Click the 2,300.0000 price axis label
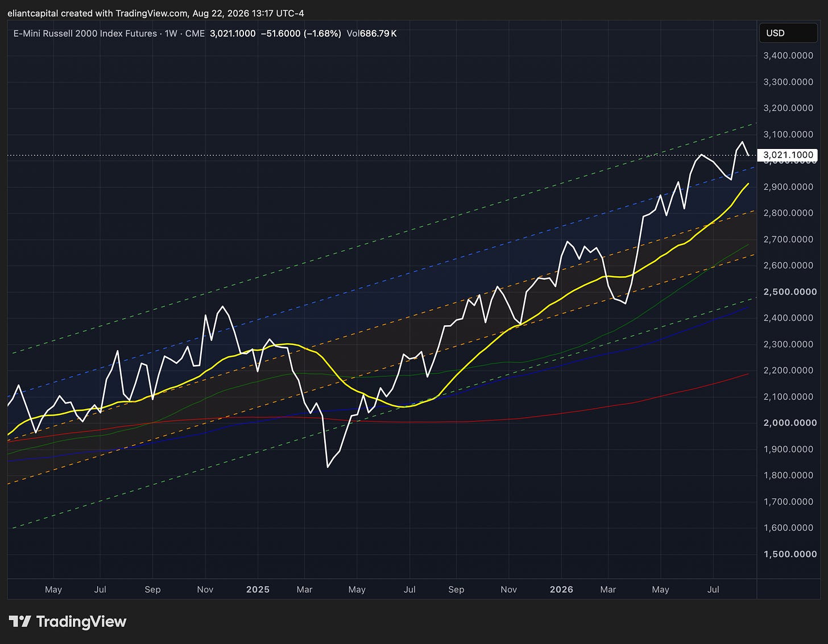828x644 pixels. pyautogui.click(x=788, y=344)
